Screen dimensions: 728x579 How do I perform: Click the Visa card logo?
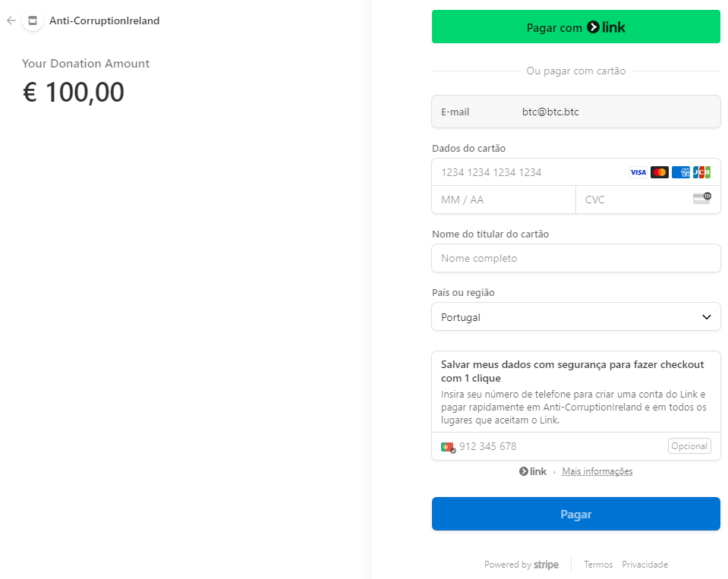tap(638, 172)
